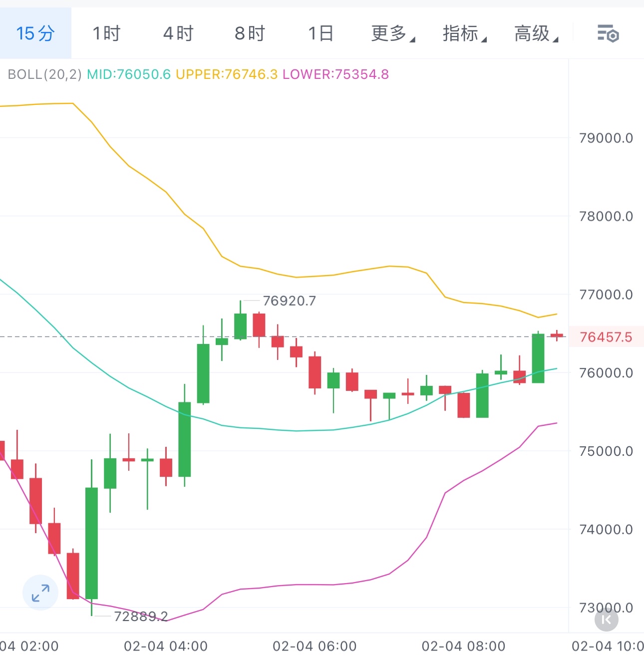Click the MID:76050.6 indicator value

point(129,74)
